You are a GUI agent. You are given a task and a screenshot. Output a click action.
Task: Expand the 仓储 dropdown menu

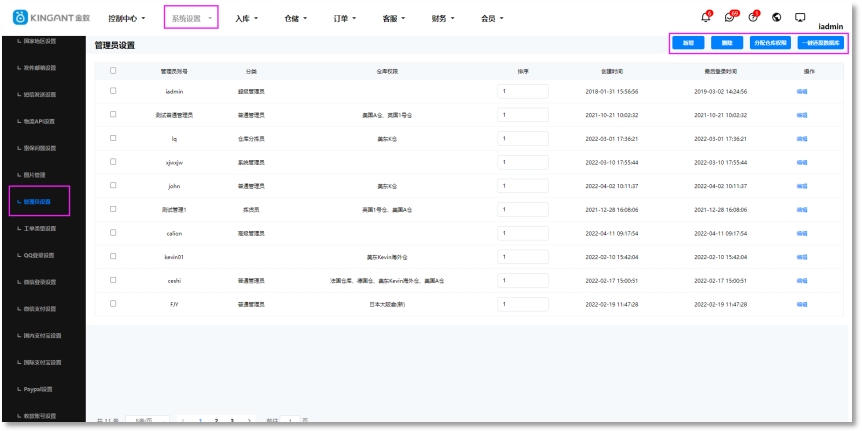[296, 18]
